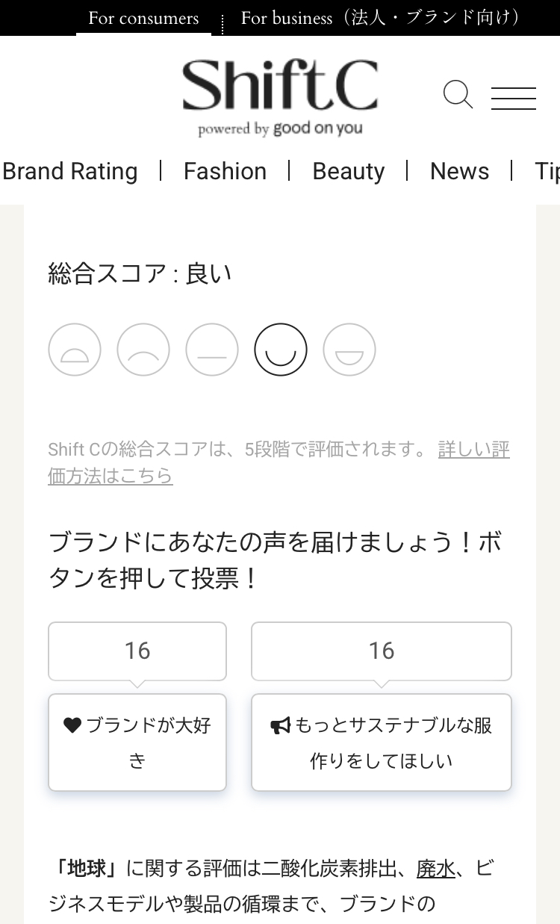Switch to For business tab
560x924 pixels.
[381, 18]
